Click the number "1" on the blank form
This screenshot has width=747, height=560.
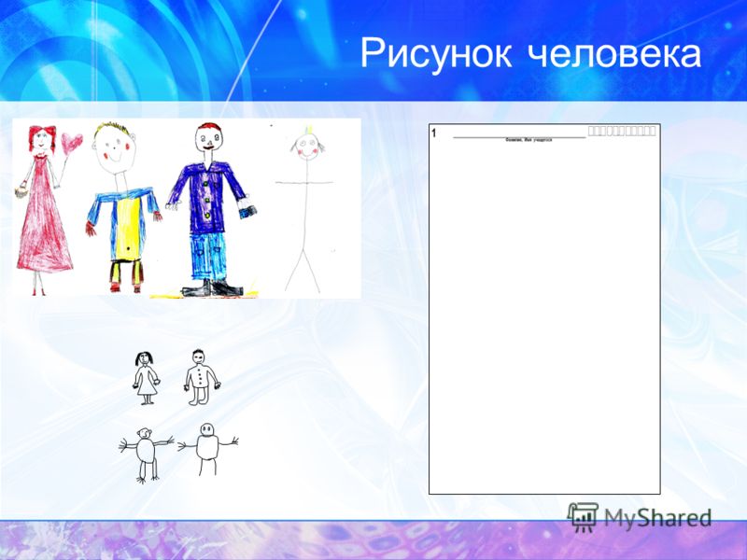434,133
